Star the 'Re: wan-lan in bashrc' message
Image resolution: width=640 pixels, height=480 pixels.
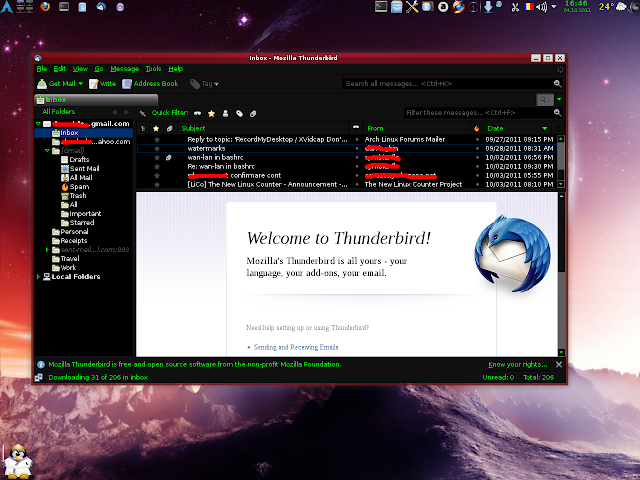point(157,167)
